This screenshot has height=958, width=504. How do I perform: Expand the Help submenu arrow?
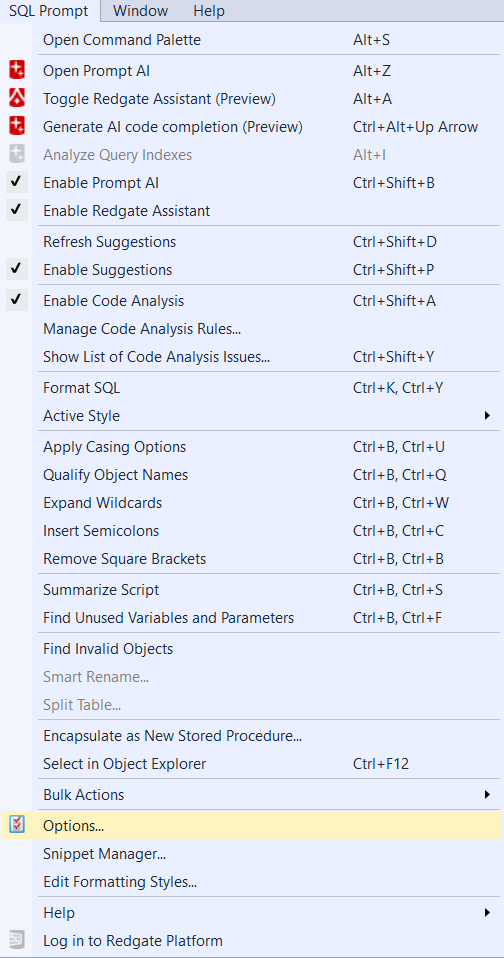tap(487, 913)
